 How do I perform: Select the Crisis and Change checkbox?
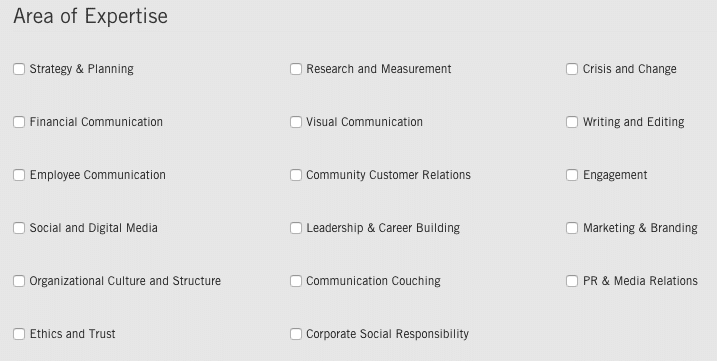pos(572,69)
